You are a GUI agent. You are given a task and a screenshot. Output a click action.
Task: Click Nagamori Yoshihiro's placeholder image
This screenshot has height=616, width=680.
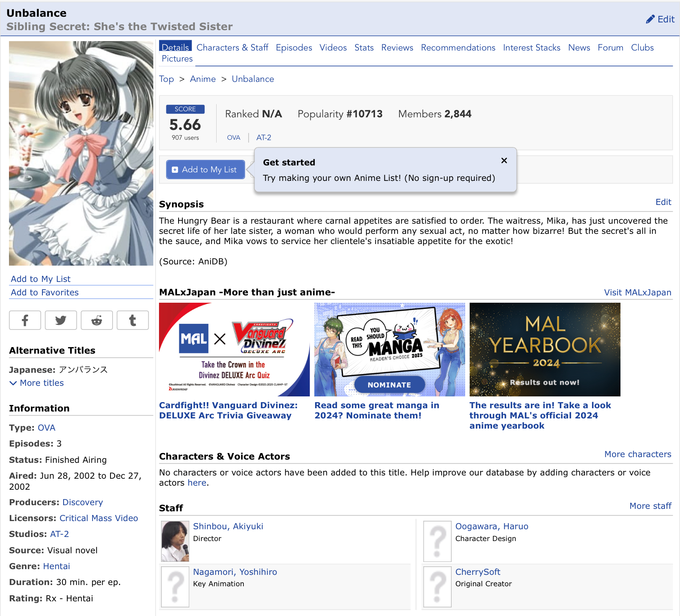[x=175, y=587]
